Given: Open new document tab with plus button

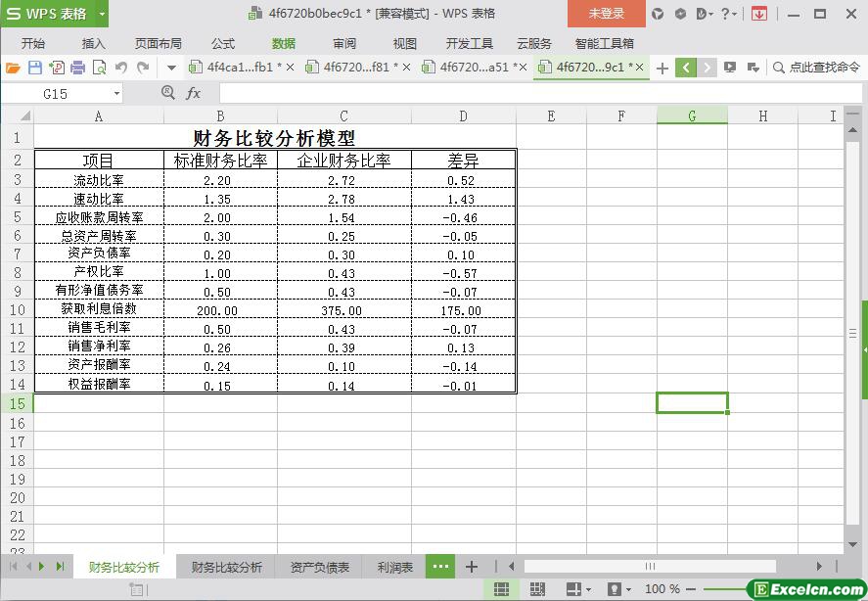Looking at the screenshot, I should pyautogui.click(x=662, y=68).
